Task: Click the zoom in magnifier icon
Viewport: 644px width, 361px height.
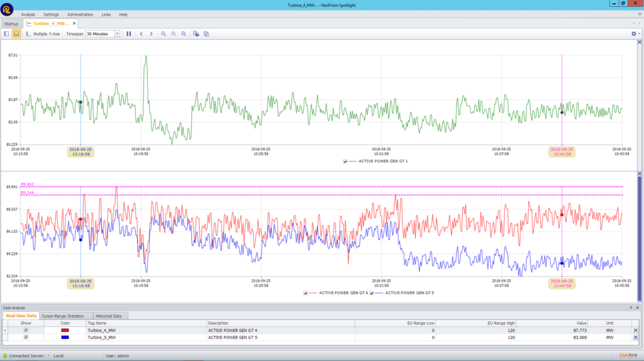Action: coord(164,34)
